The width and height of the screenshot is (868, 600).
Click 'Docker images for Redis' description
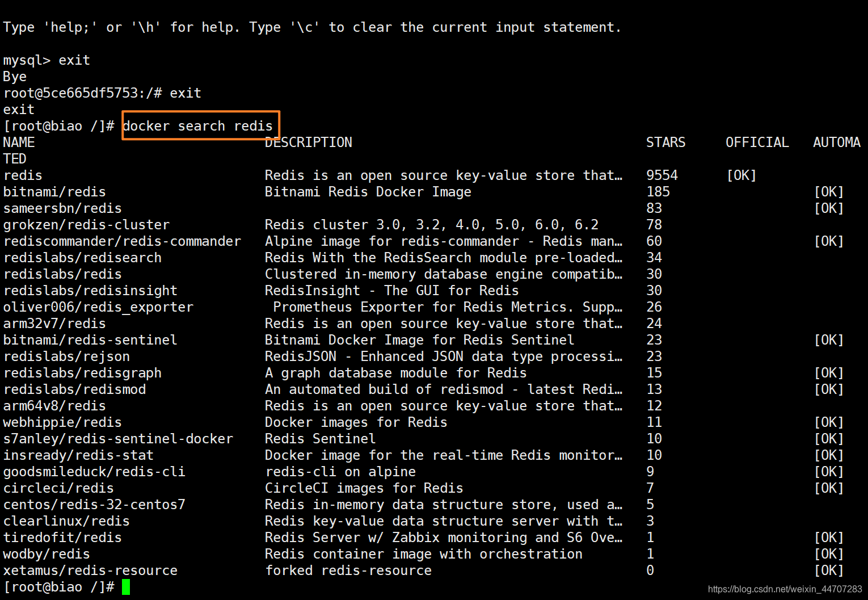356,422
